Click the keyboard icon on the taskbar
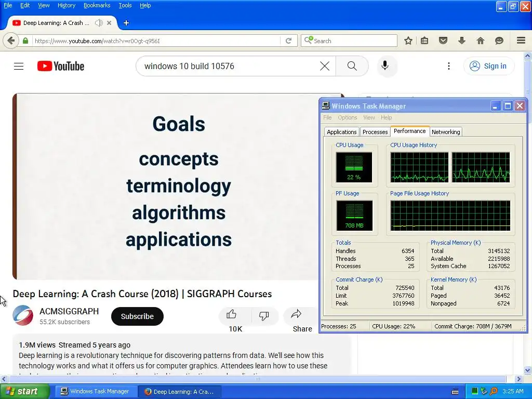 click(x=455, y=392)
